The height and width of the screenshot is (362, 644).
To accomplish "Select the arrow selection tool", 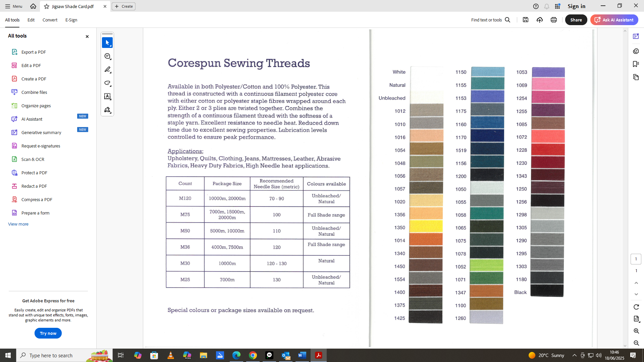I will [107, 43].
